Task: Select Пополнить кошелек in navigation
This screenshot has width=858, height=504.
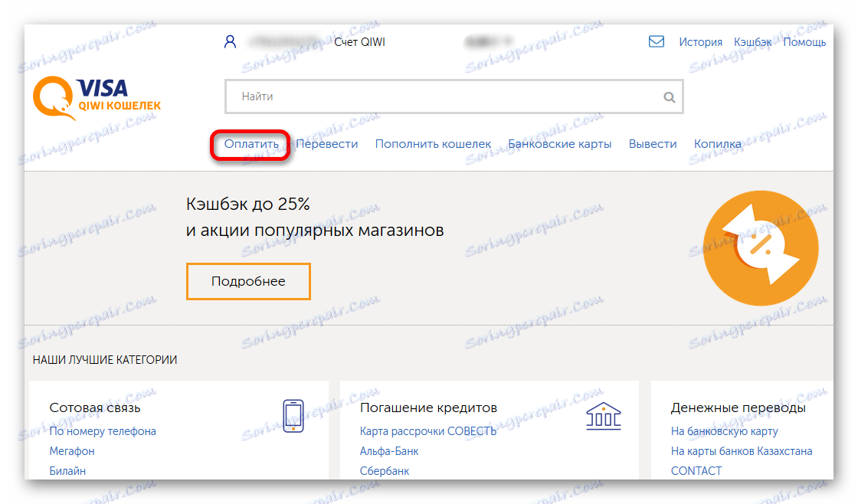Action: pos(433,144)
